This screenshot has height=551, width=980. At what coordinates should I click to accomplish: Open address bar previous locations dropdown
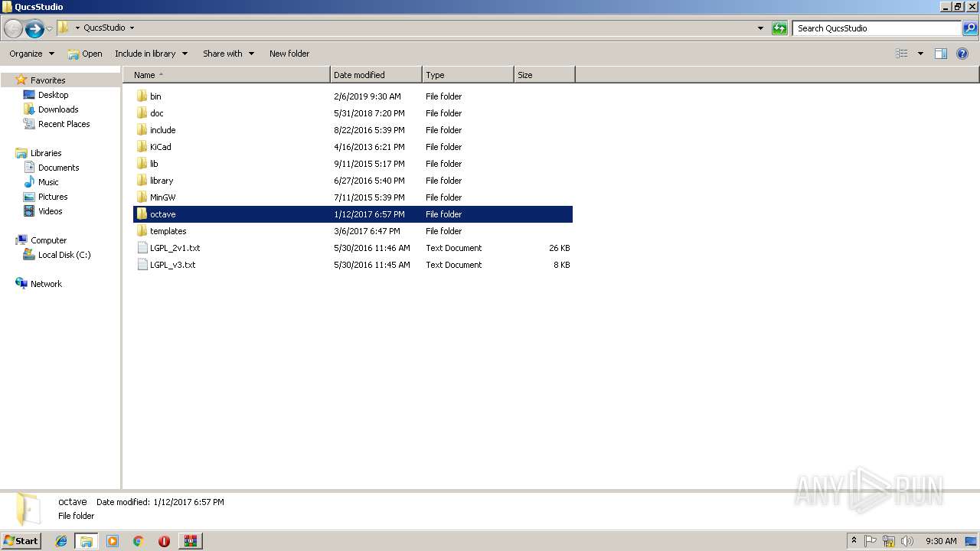(760, 28)
